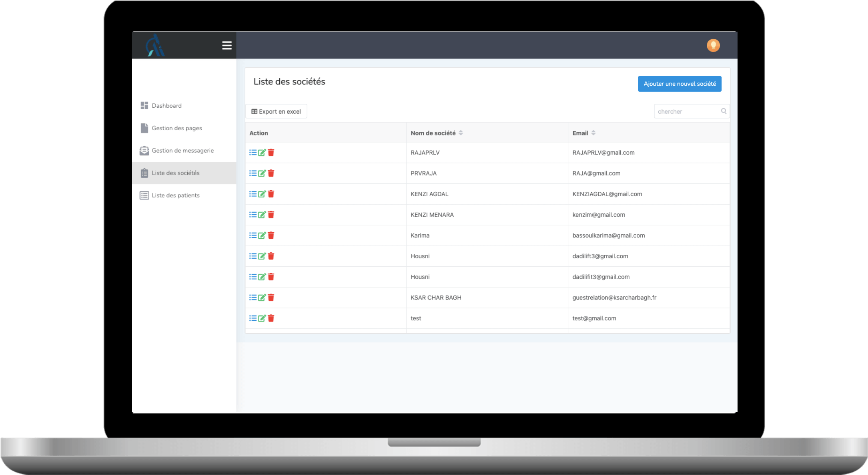Click trash icon for KENZI MENARA

point(271,215)
